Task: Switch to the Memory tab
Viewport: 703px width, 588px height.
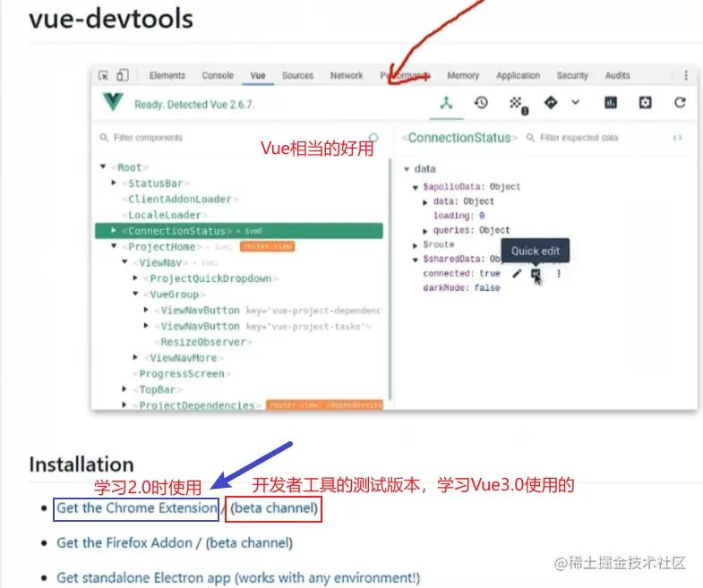Action: click(463, 75)
